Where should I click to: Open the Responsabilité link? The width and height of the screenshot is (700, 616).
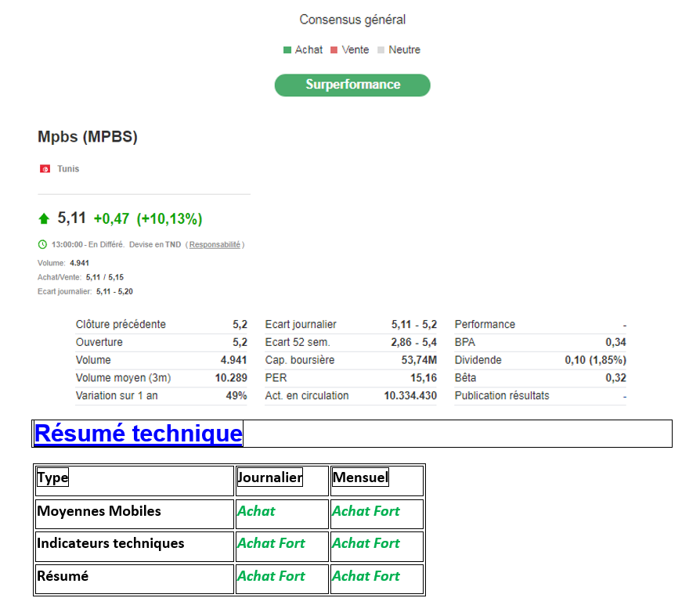pos(215,244)
